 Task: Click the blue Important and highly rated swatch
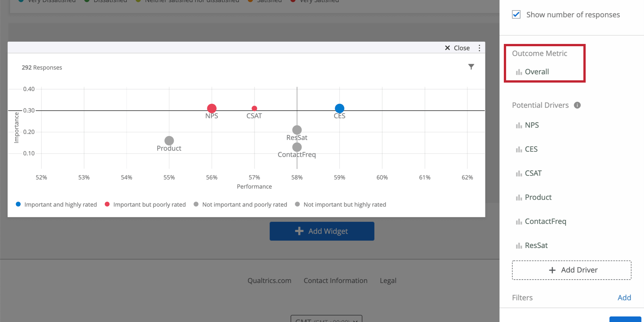pos(18,204)
